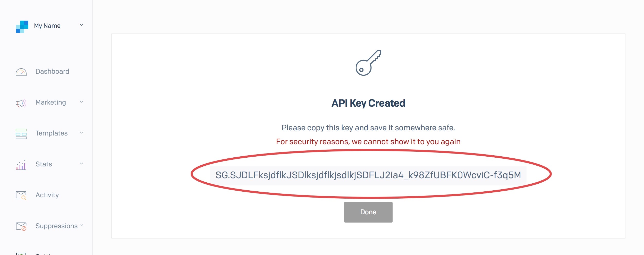Select the Marketing menu label
Viewport: 644px width, 255px height.
[x=51, y=102]
